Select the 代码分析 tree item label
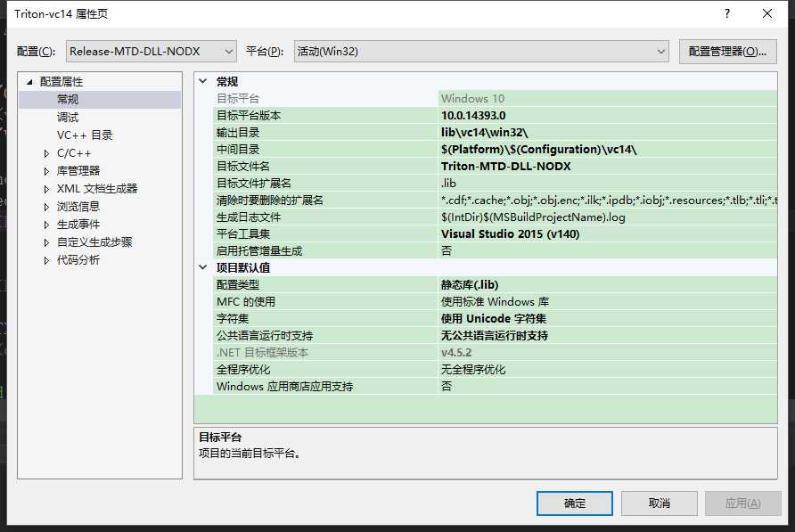 pyautogui.click(x=78, y=259)
